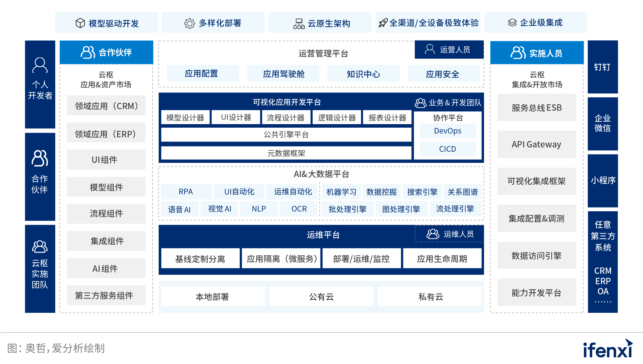Viewport: 643px width, 364px height.
Task: Click the people icon beside 实施人员
Action: point(518,53)
